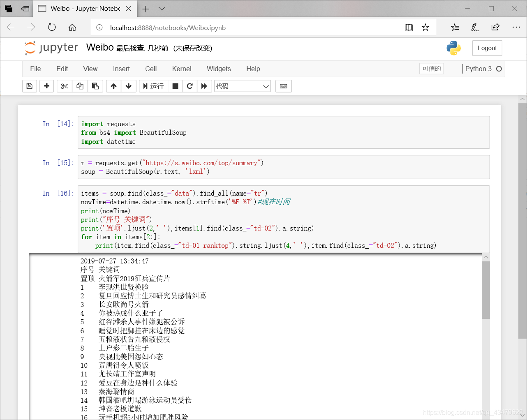
Task: Open reading view with the book icon
Action: point(409,28)
